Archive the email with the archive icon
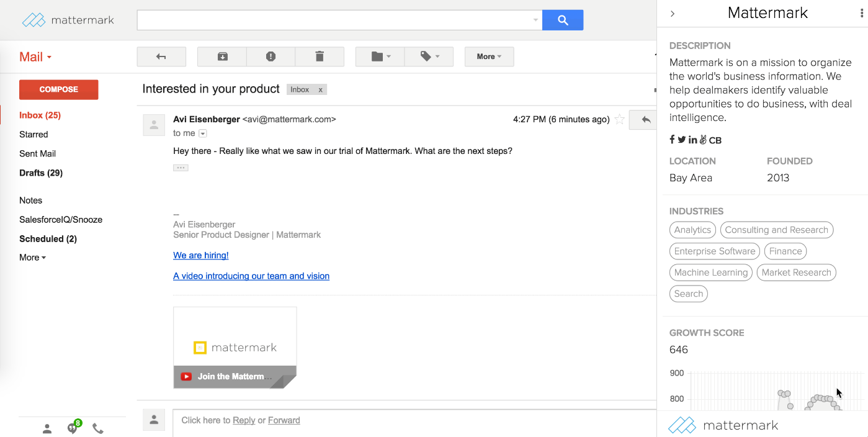868x437 pixels. click(x=222, y=56)
